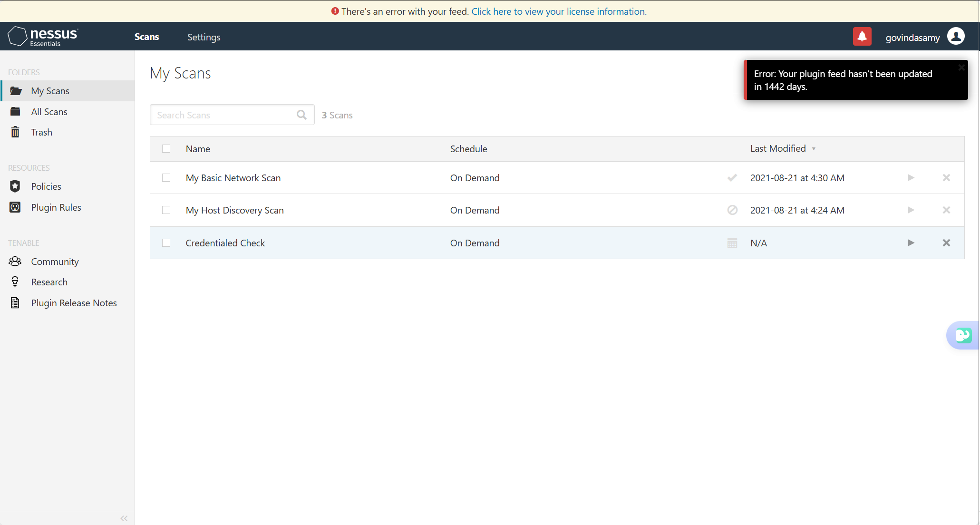Screen dimensions: 980x525
Task: Click the red error icon in the banner
Action: coord(335,11)
